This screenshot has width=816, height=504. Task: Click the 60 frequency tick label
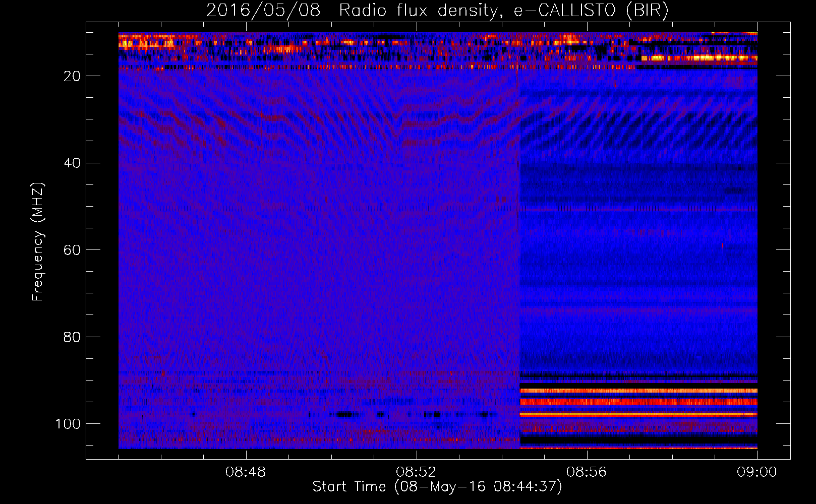click(x=72, y=250)
